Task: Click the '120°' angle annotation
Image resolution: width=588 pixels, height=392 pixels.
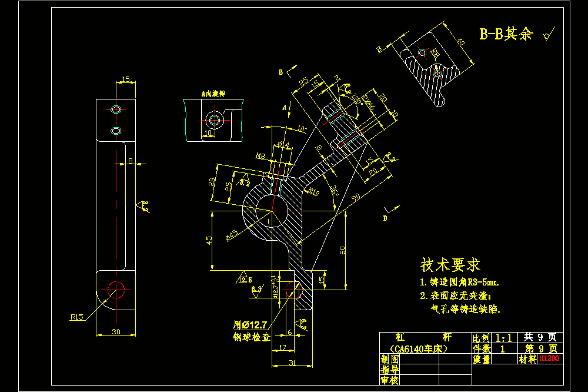Action: (357, 99)
